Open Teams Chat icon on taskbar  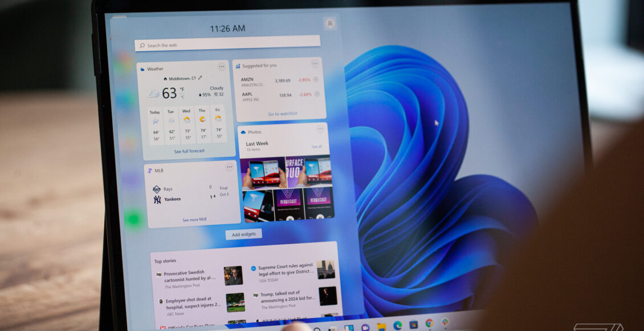(365, 328)
